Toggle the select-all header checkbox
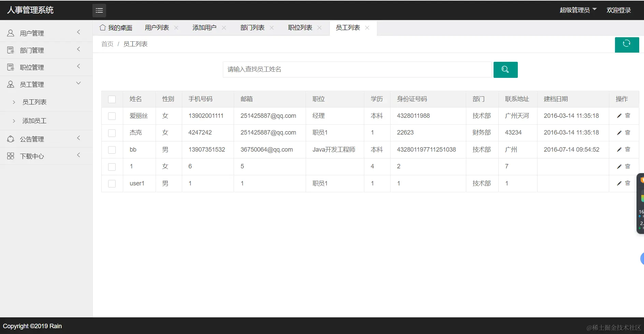644x334 pixels. pyautogui.click(x=112, y=99)
